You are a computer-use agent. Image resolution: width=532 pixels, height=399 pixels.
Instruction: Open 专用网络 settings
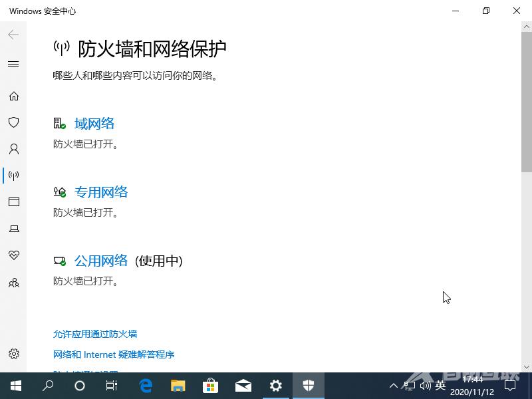[101, 192]
